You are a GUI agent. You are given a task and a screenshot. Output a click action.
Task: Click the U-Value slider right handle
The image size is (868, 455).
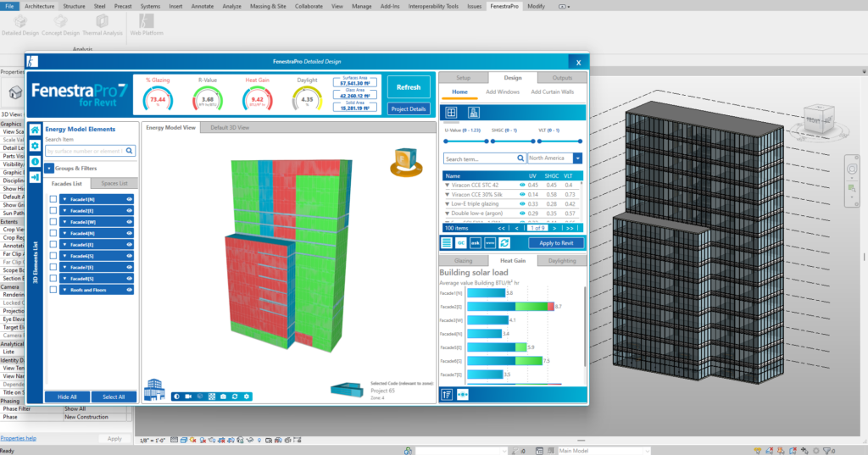coord(487,141)
